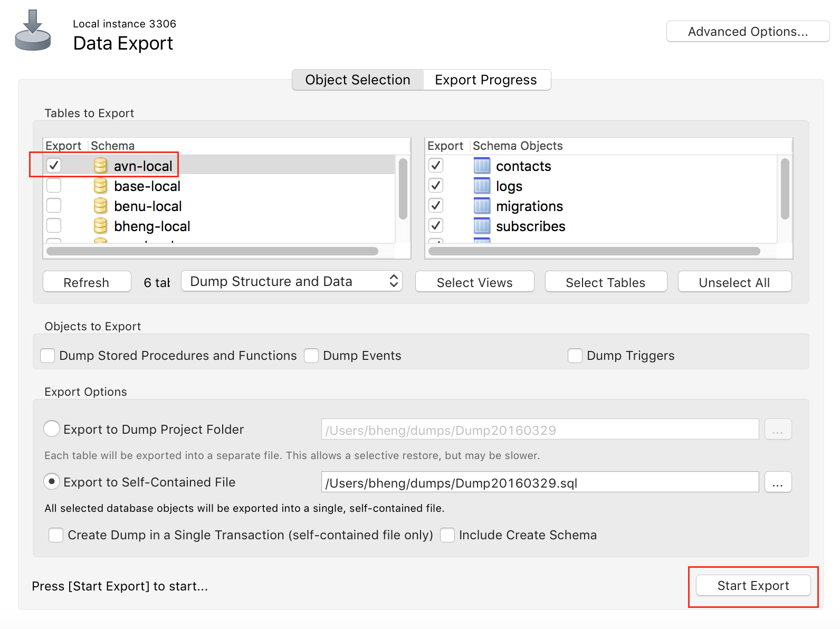Image resolution: width=840 pixels, height=629 pixels.
Task: Click the logs table icon
Action: pos(482,186)
